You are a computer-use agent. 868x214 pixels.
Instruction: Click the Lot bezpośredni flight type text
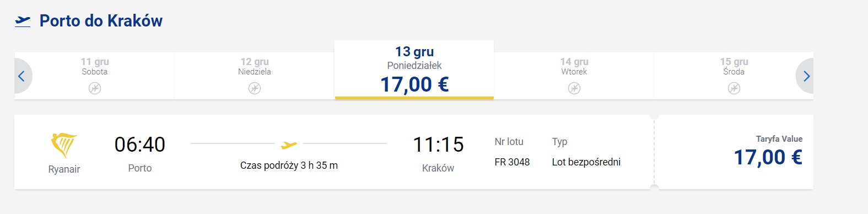coord(586,162)
